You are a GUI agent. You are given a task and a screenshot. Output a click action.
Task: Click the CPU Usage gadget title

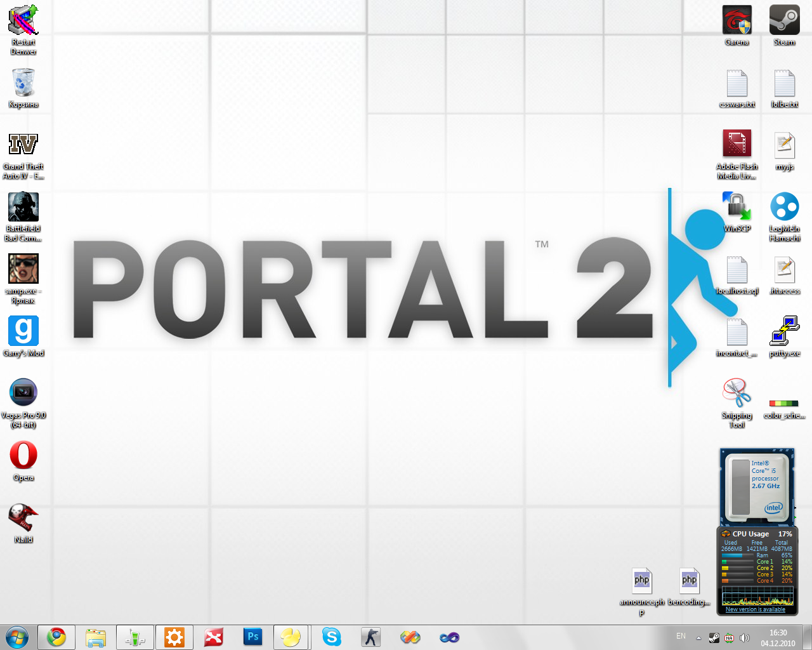click(750, 534)
